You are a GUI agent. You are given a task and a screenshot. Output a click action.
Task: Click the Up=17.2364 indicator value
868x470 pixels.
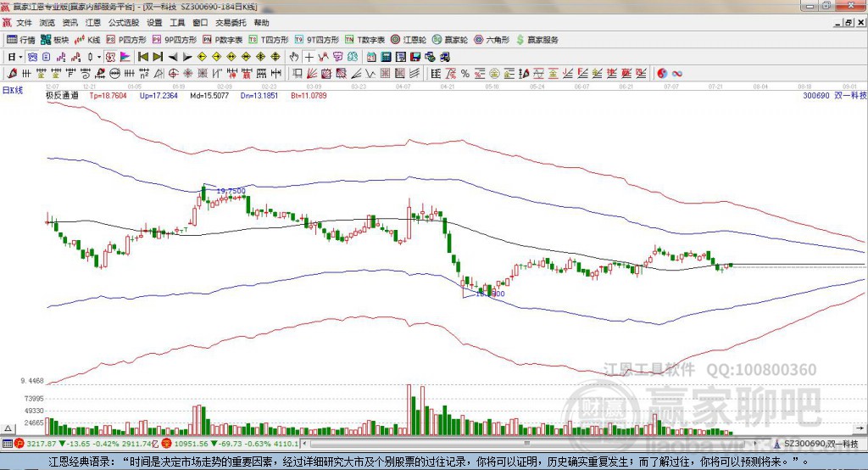tap(159, 95)
